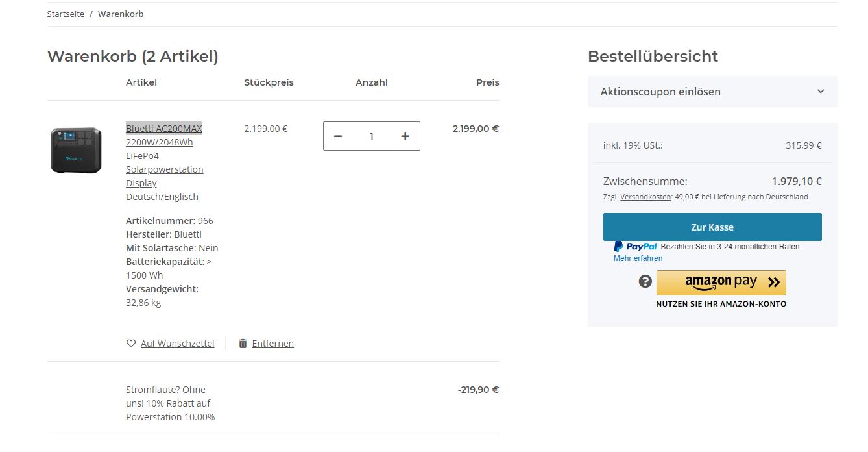Open the Versandkosten link
868x452 pixels.
pos(645,197)
